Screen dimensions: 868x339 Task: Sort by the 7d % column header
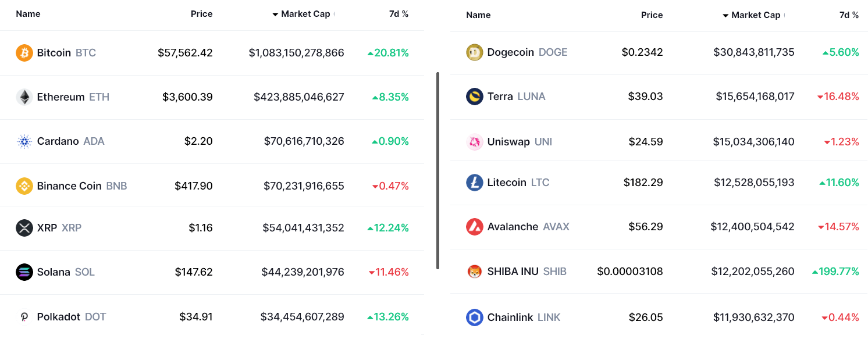[x=399, y=14]
